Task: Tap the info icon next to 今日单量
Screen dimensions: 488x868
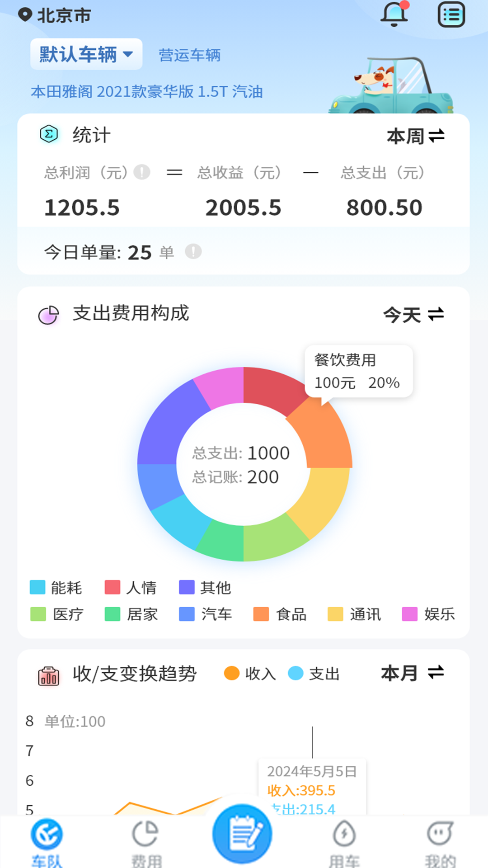Action: pyautogui.click(x=193, y=251)
